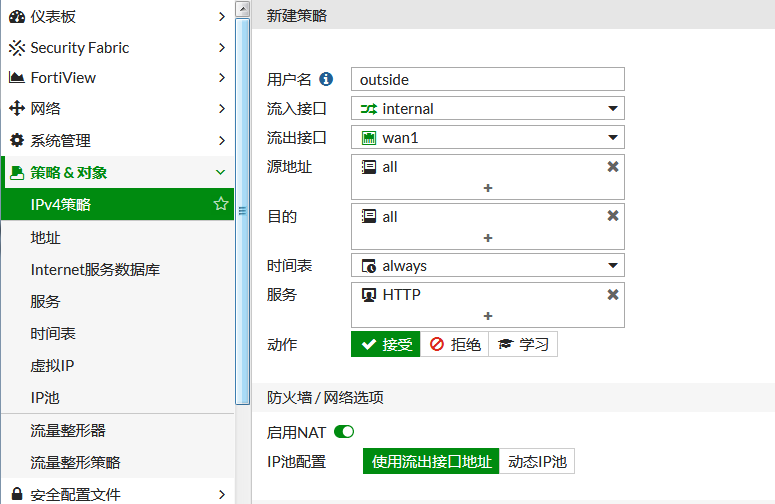Add entry with plus in 源地址
Image resolution: width=775 pixels, height=504 pixels.
(x=488, y=187)
